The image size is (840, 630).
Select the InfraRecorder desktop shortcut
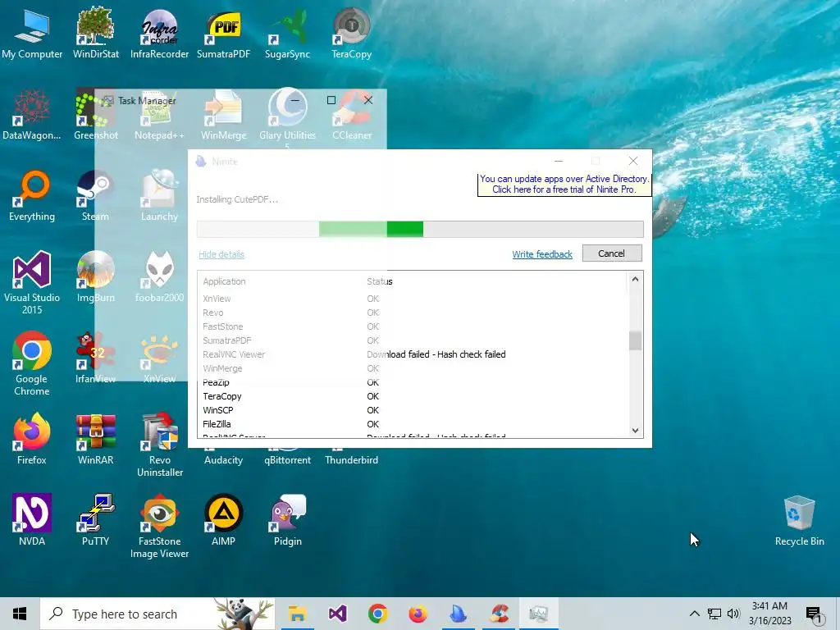159,33
